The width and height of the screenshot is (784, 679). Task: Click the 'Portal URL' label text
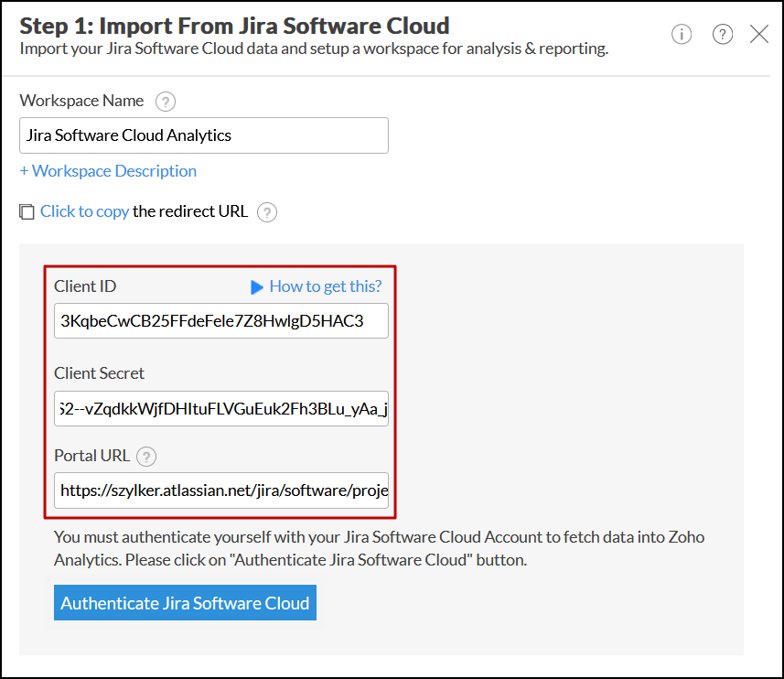tap(92, 456)
